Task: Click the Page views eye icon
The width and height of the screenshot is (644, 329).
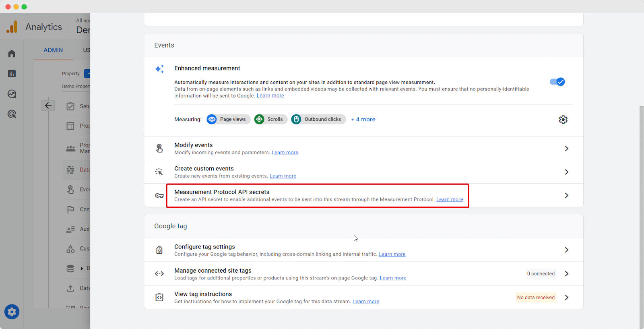Action: tap(212, 119)
